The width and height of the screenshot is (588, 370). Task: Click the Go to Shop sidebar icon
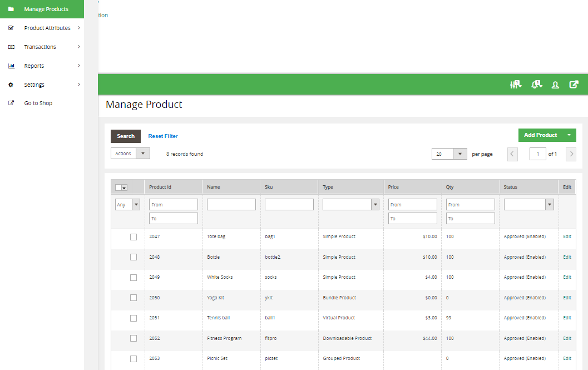[x=11, y=103]
